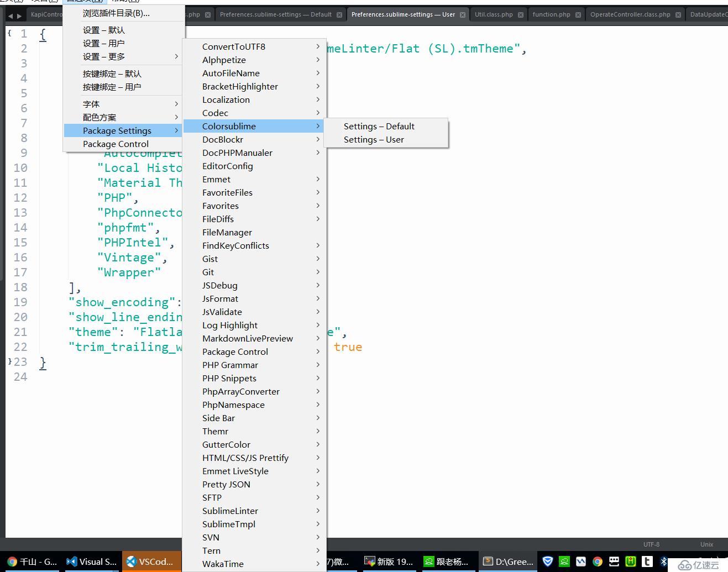This screenshot has width=728, height=572.
Task: Click the Bluetooth tray icon
Action: coord(663,561)
